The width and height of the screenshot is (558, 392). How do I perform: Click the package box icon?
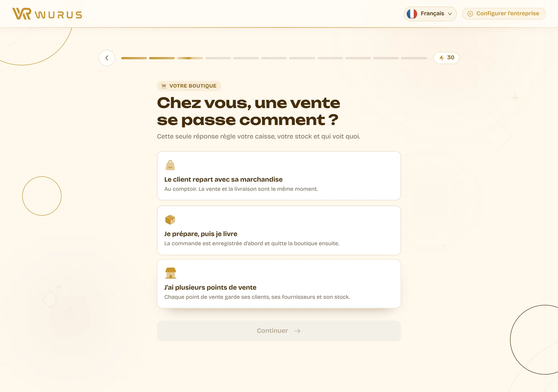coord(170,220)
